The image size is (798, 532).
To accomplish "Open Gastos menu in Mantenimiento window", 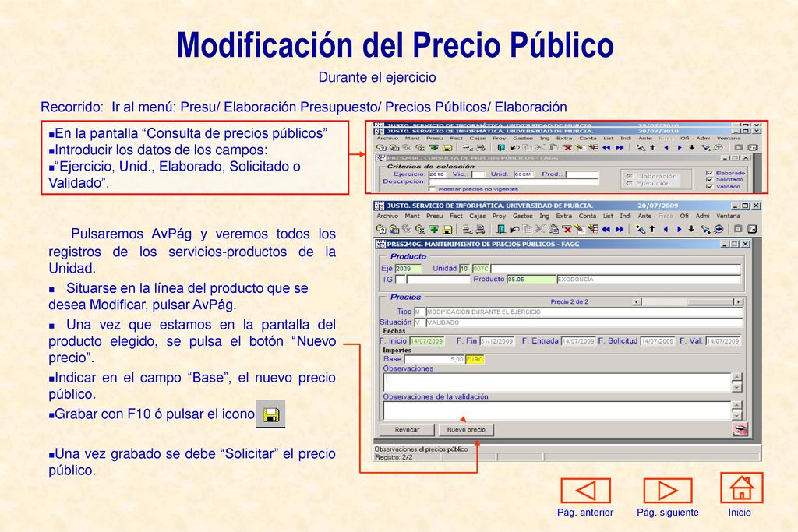I will click(x=523, y=216).
